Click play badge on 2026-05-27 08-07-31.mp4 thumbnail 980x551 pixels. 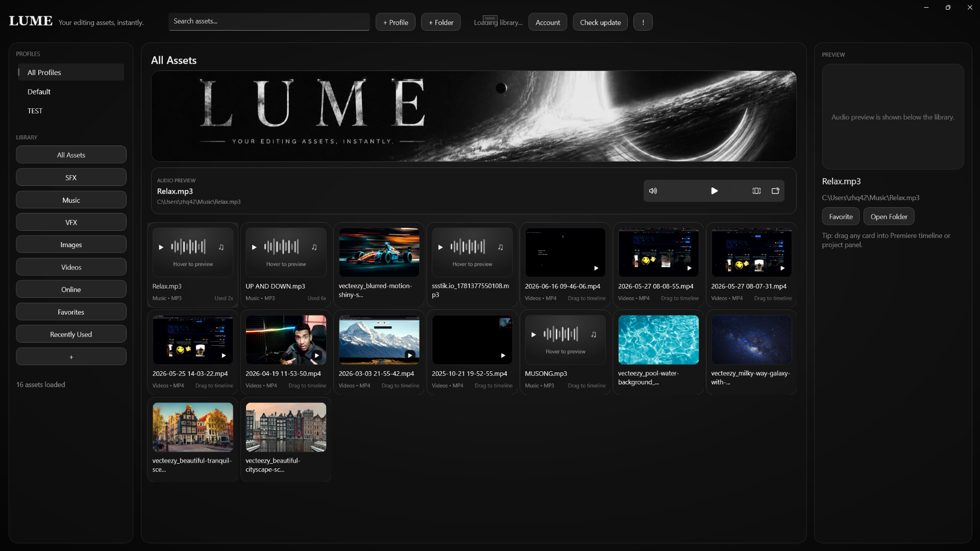[x=782, y=268]
